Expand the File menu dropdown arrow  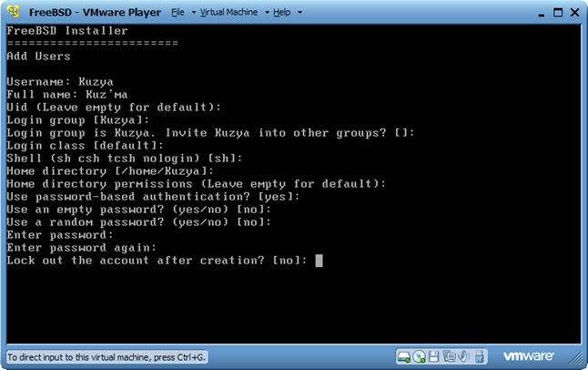(x=191, y=14)
